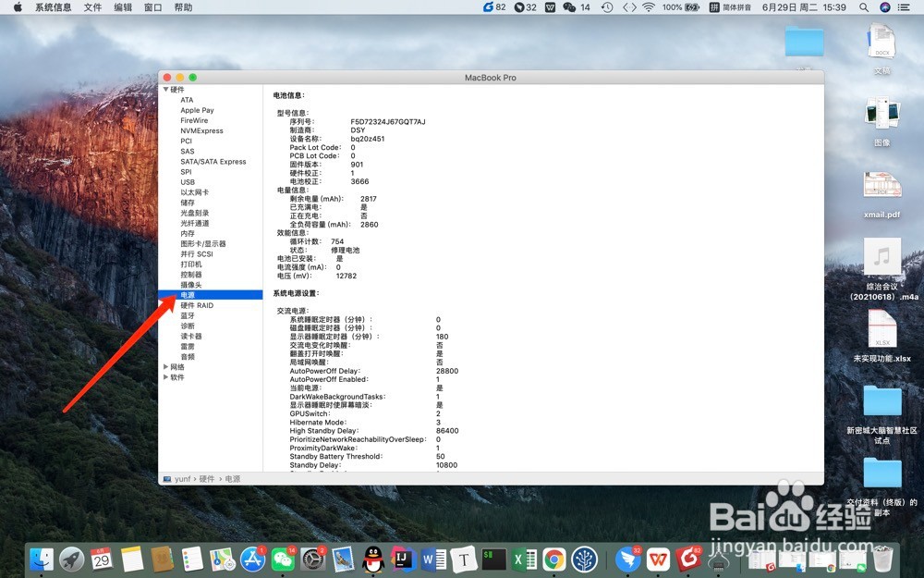The width and height of the screenshot is (924, 578).
Task: Select 未实现功能.xlsx file on desktop
Action: [882, 335]
